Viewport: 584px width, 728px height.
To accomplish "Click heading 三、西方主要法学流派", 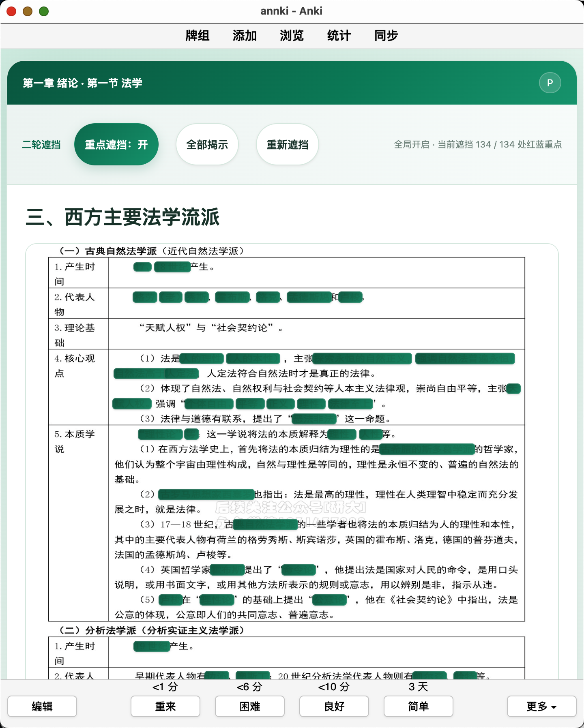I will click(122, 217).
